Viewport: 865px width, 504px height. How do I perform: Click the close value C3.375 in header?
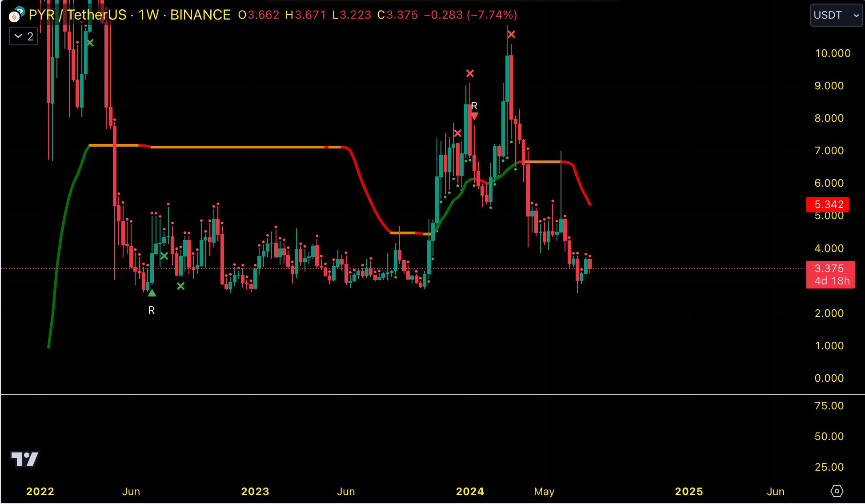(397, 15)
